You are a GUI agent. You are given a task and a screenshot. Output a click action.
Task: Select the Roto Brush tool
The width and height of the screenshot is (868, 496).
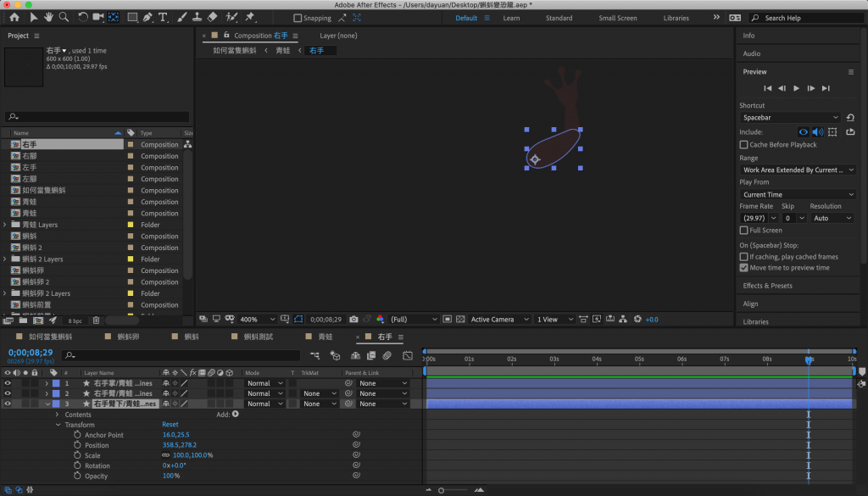point(231,18)
